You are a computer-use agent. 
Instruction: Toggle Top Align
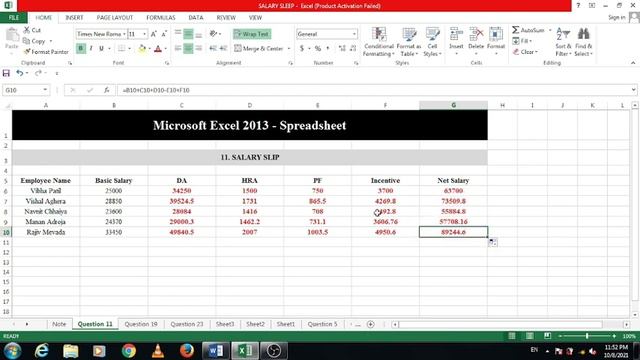(178, 34)
